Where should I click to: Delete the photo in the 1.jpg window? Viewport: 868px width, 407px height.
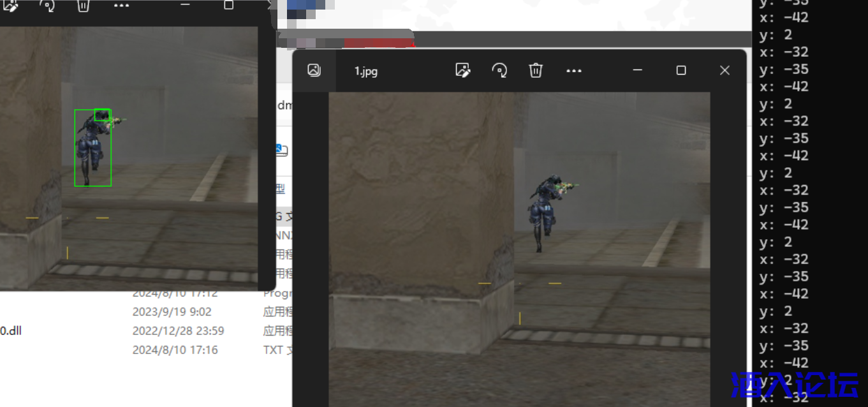click(x=536, y=70)
